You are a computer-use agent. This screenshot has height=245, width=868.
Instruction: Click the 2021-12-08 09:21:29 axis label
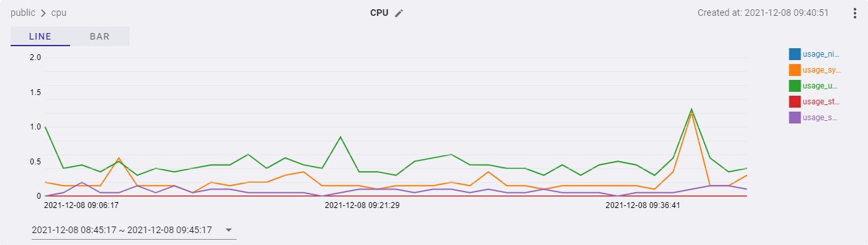click(362, 205)
